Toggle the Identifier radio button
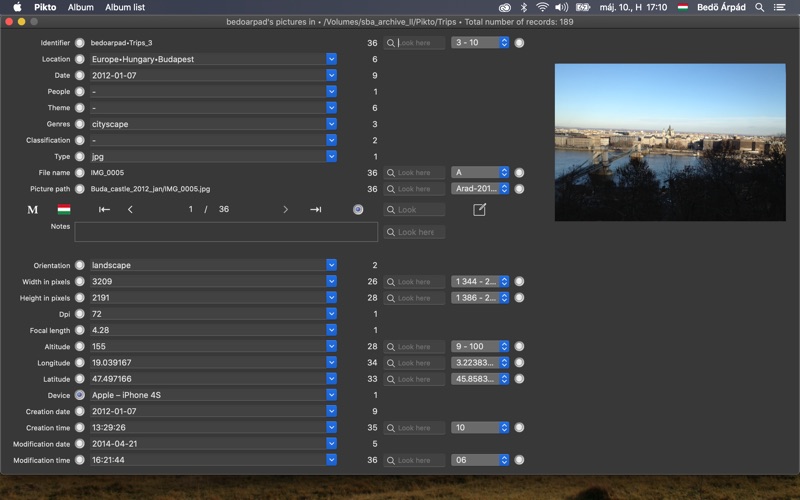Screen dimensions: 800x500 tap(80, 43)
